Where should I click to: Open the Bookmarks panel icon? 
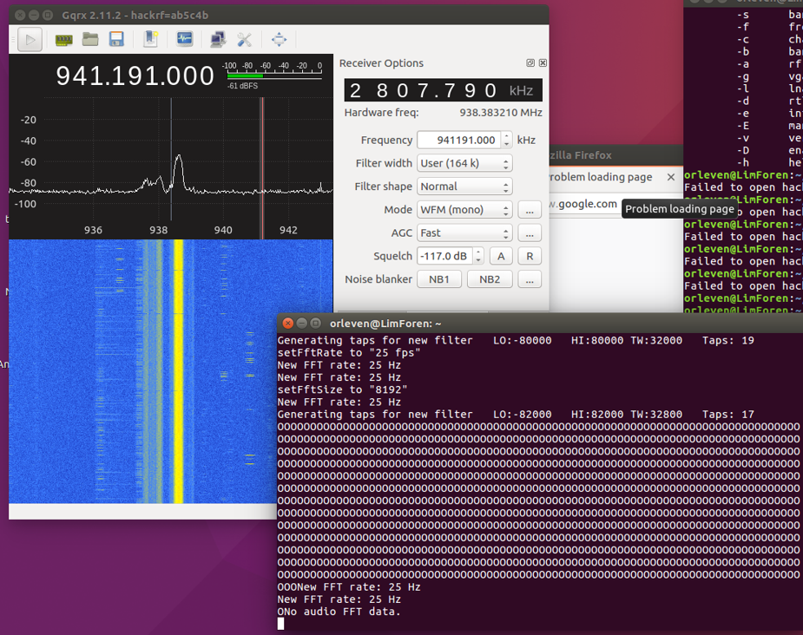pyautogui.click(x=148, y=39)
